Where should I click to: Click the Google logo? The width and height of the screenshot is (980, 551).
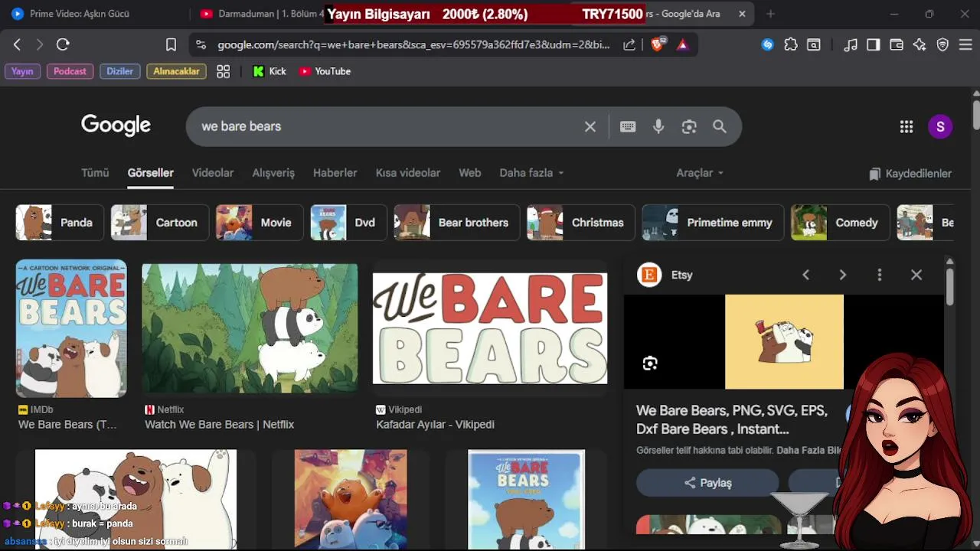tap(116, 126)
